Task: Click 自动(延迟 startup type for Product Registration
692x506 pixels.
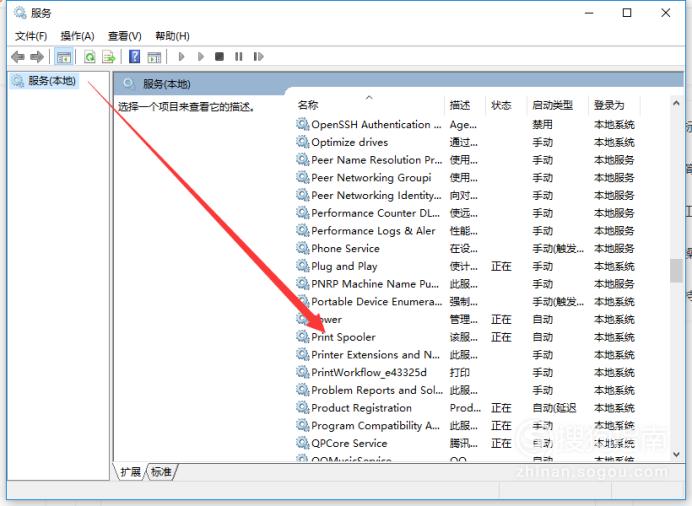Action: (554, 408)
